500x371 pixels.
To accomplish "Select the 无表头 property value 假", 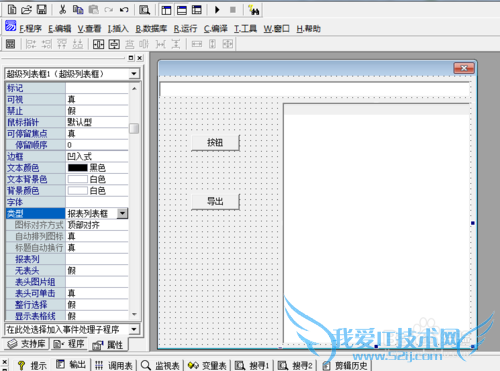I will [x=97, y=271].
